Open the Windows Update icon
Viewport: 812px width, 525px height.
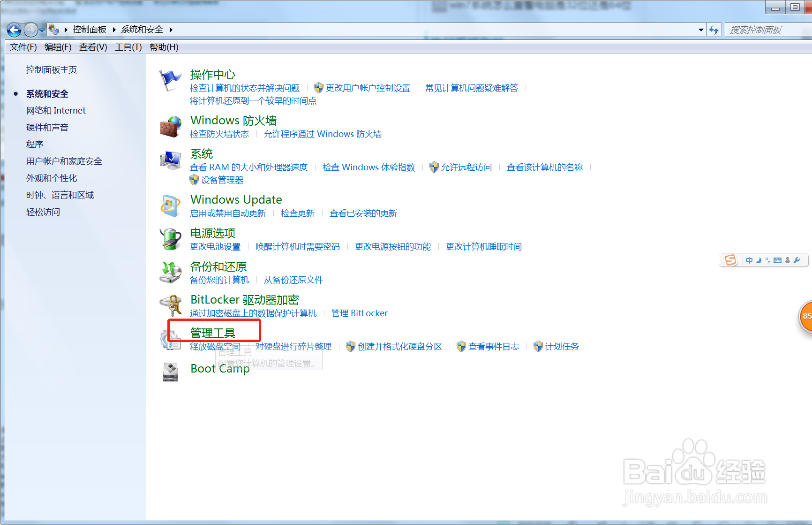click(x=170, y=206)
